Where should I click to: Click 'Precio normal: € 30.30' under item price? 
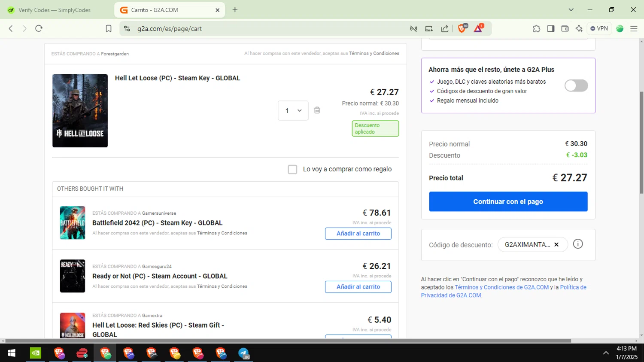[x=370, y=103]
